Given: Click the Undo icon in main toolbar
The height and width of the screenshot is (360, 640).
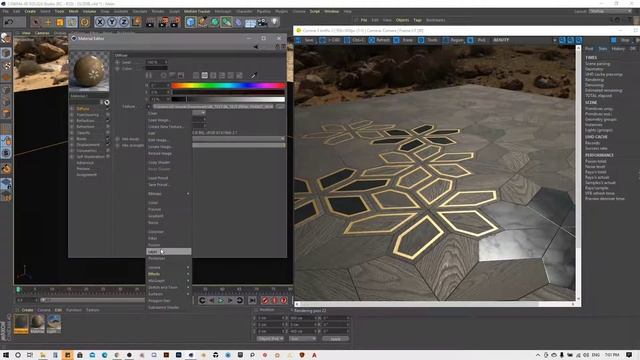Looking at the screenshot, I should pyautogui.click(x=9, y=22).
